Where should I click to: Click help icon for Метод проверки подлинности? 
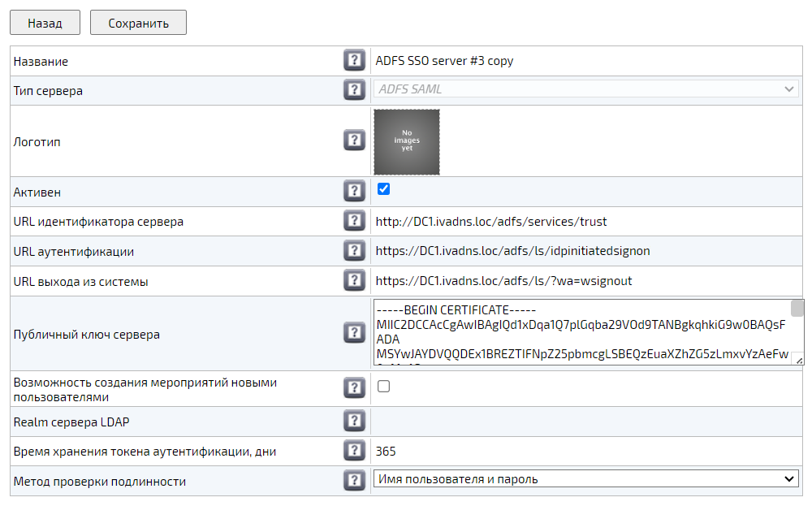click(353, 481)
